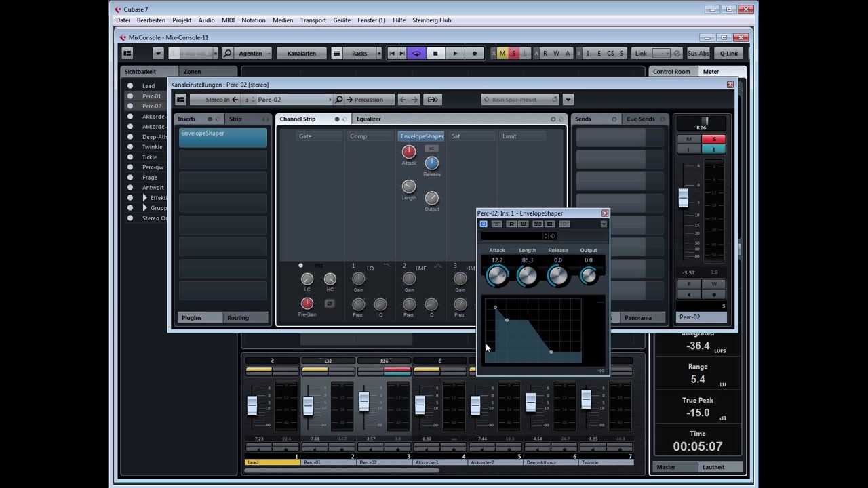Click cycle/loop transport button in MixConsole toolbar
The image size is (868, 488).
[x=416, y=54]
